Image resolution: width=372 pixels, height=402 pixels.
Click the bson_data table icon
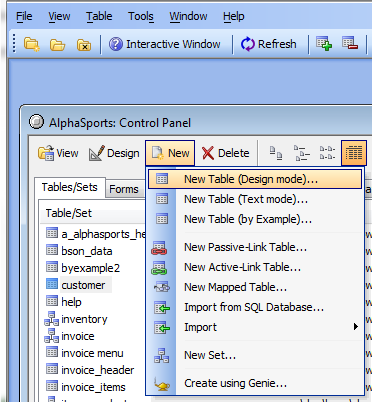click(x=52, y=250)
